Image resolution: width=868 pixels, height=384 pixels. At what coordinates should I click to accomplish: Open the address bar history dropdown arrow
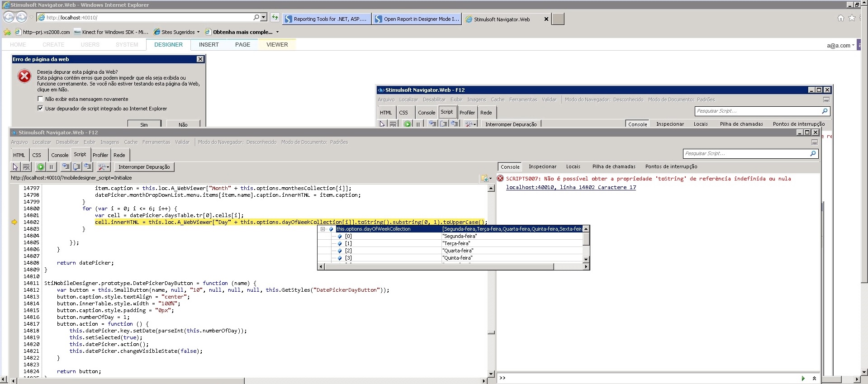pos(264,17)
